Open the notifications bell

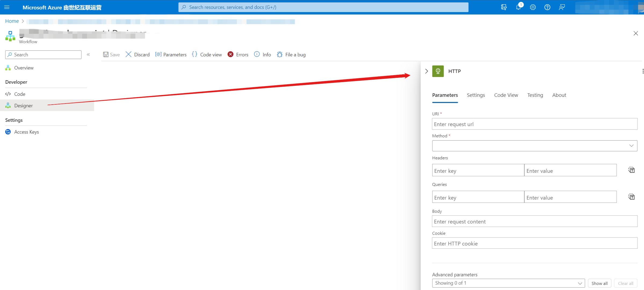click(x=518, y=7)
